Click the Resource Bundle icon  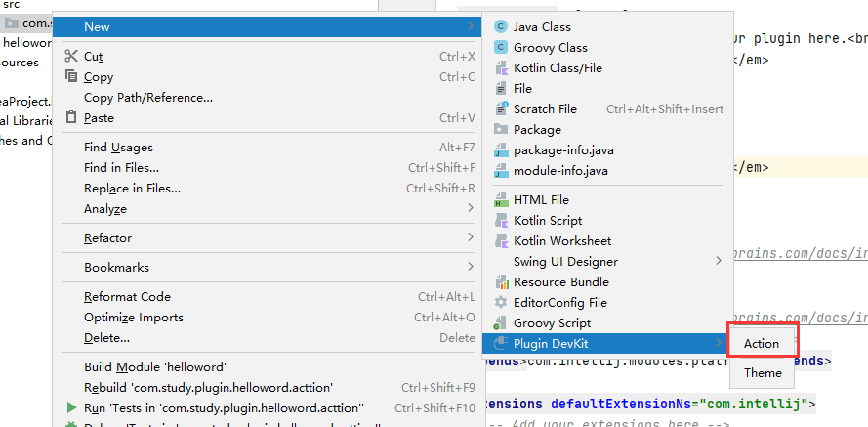[501, 281]
